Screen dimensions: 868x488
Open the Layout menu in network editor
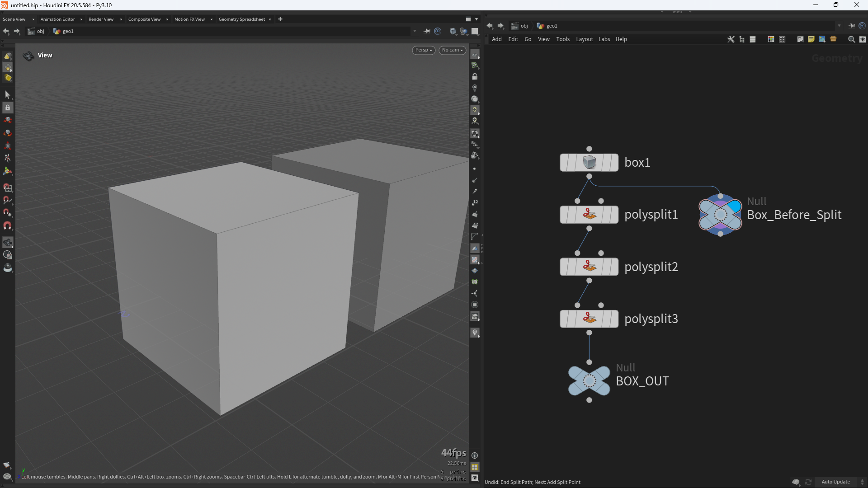(x=584, y=39)
